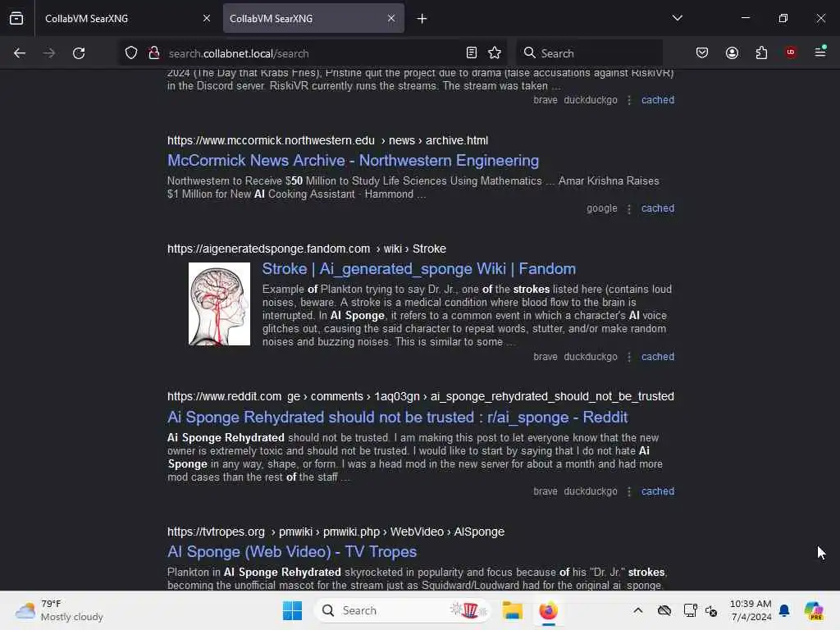Click the Firefox taskbar icon
This screenshot has height=630, width=840.
tap(548, 610)
